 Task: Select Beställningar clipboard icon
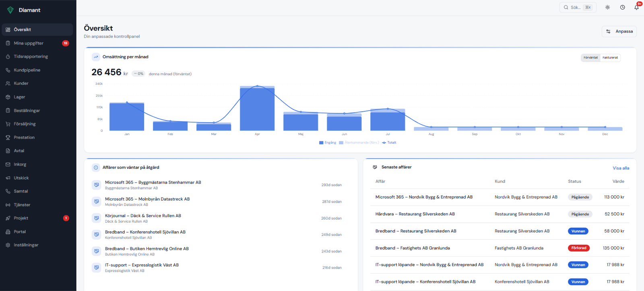coord(8,111)
